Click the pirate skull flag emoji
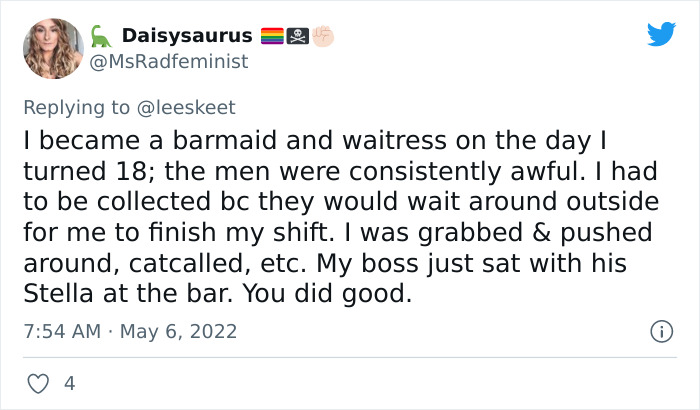Screen dimensions: 700x410 [x=297, y=36]
